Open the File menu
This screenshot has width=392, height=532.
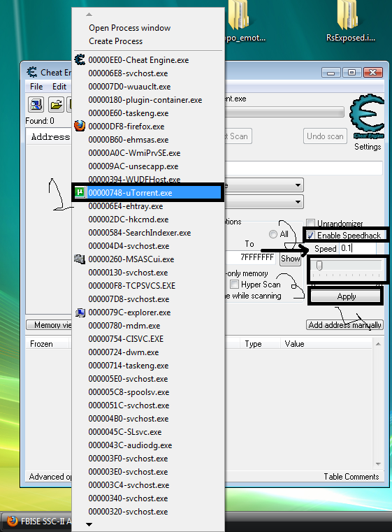[36, 87]
